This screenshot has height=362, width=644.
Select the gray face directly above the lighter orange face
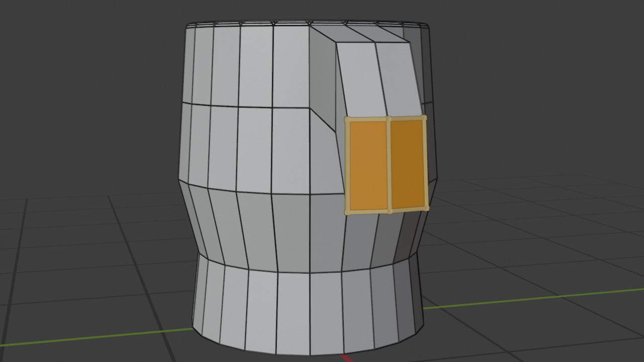click(362, 80)
